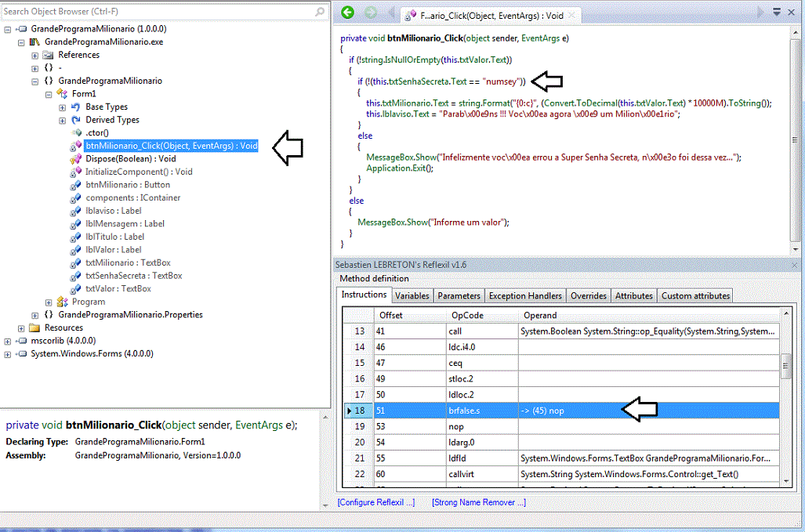Close the btnMilionario_Click code tab

click(571, 16)
